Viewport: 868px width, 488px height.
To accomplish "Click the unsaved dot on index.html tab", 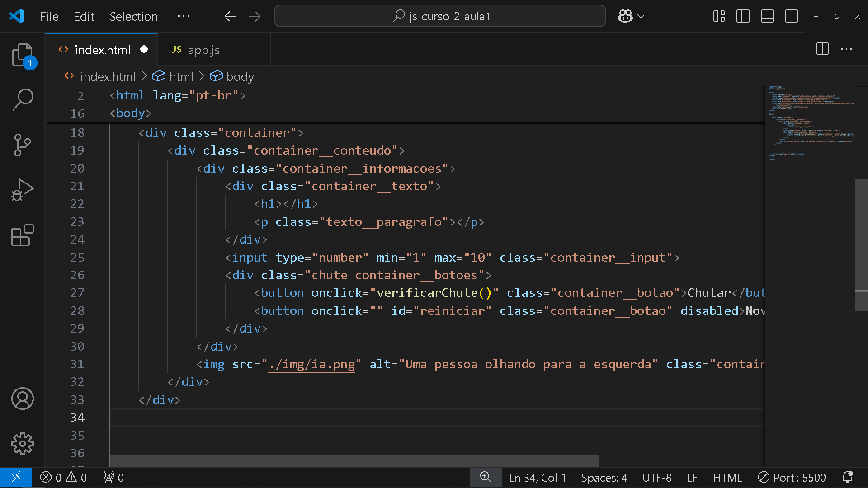I will (144, 49).
